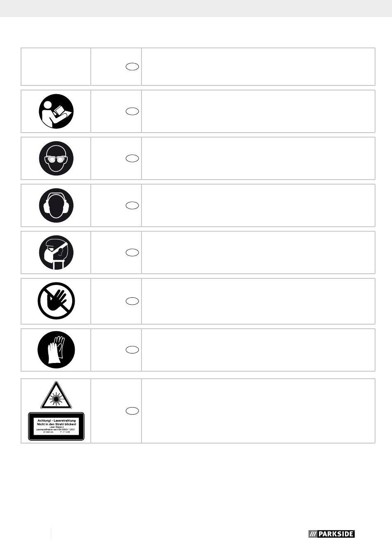Click the PARKSIDE logo
Viewport: 392px width, 555px height.
click(x=332, y=534)
